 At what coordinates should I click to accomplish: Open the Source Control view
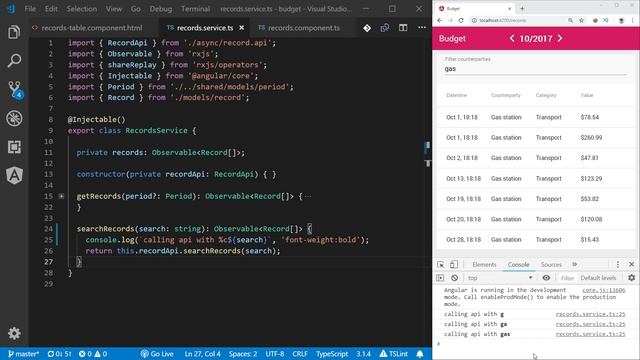[15, 89]
